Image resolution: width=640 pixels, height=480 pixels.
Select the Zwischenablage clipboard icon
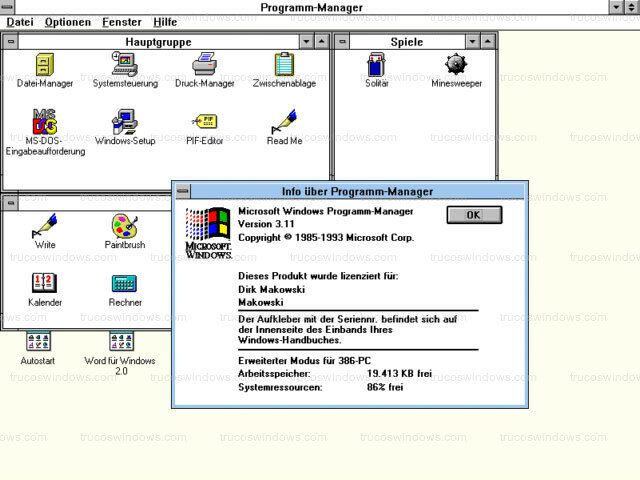(284, 64)
